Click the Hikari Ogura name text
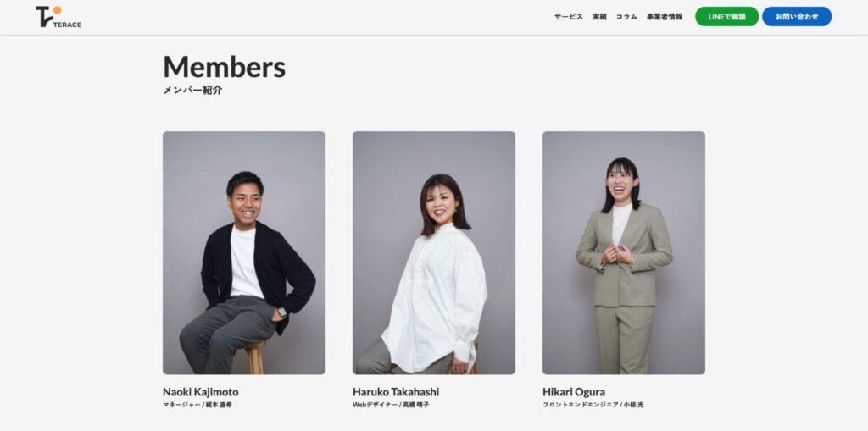The image size is (868, 431). (574, 392)
